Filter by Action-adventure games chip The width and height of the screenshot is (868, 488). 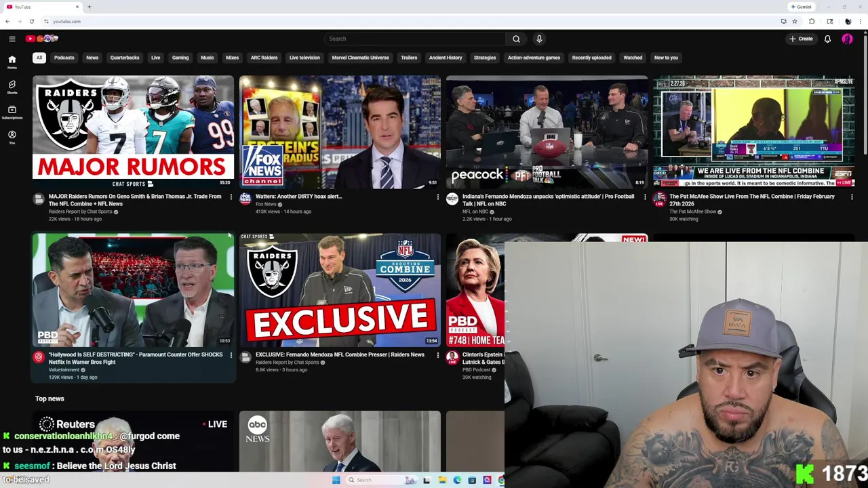pos(534,58)
